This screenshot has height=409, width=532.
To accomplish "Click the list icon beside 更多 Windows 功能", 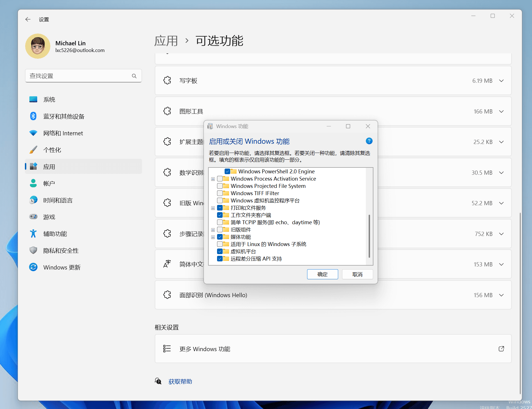I will click(167, 349).
